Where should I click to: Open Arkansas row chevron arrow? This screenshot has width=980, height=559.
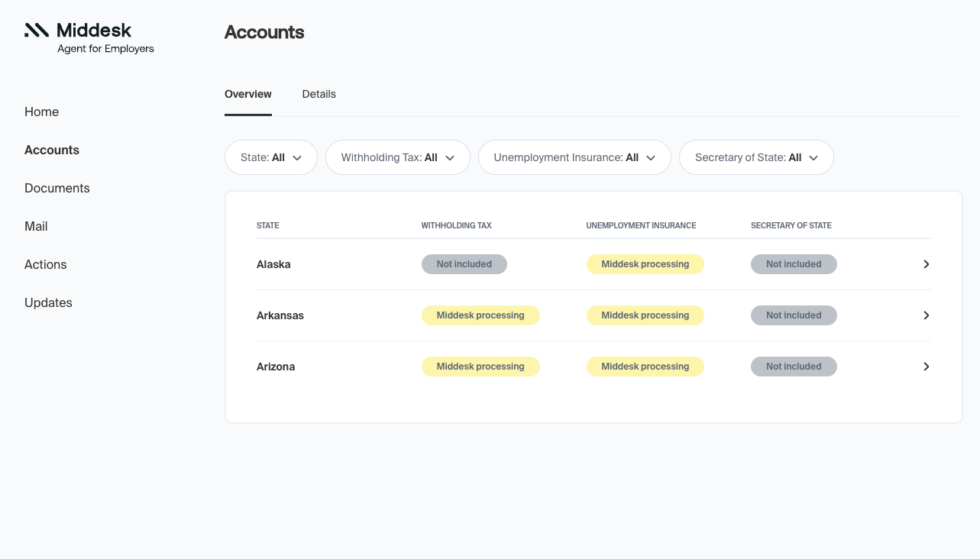point(926,315)
